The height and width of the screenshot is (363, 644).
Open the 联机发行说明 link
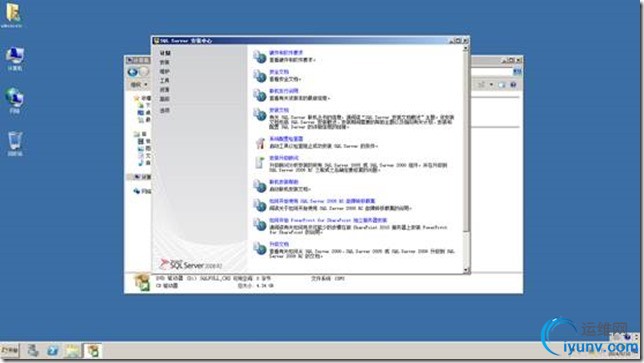[283, 91]
